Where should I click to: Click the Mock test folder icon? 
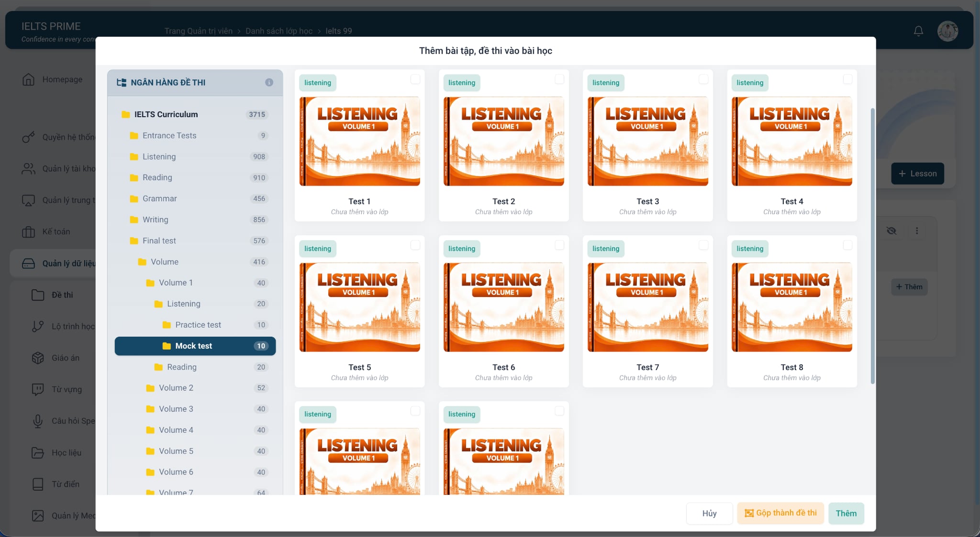(x=167, y=346)
